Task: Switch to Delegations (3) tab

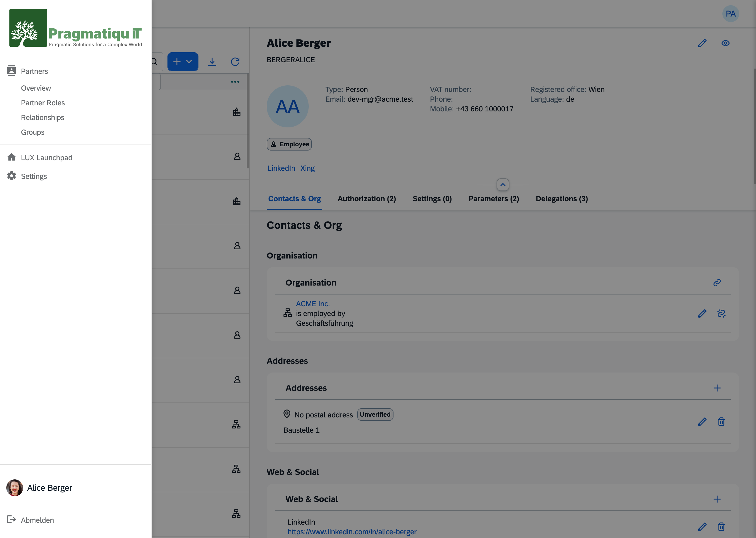Action: point(562,199)
